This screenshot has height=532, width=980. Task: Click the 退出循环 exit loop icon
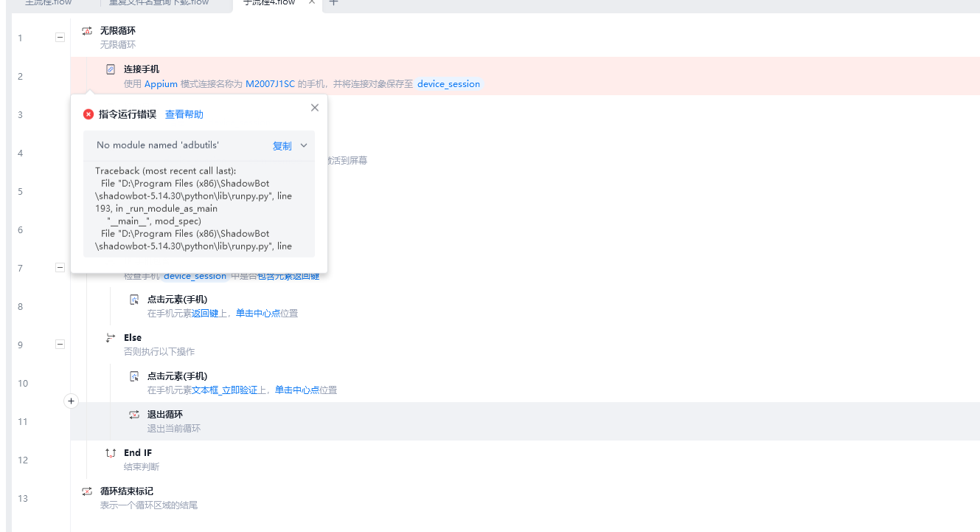pos(134,415)
